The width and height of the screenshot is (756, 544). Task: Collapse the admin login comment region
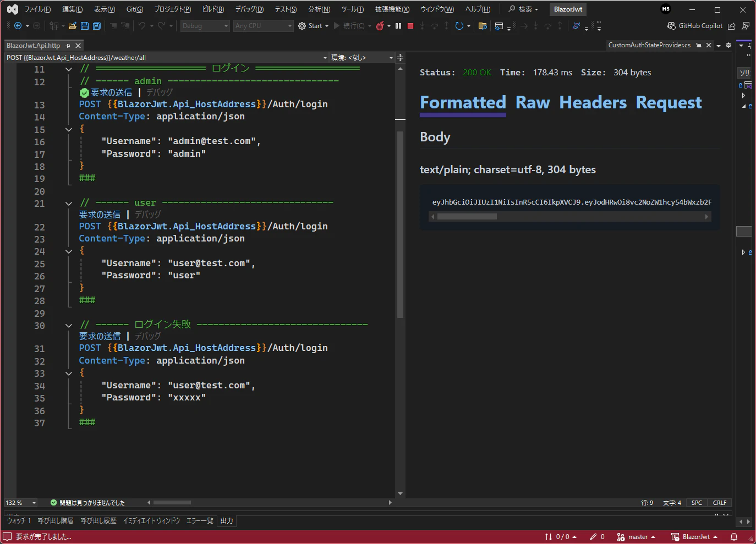pyautogui.click(x=69, y=69)
